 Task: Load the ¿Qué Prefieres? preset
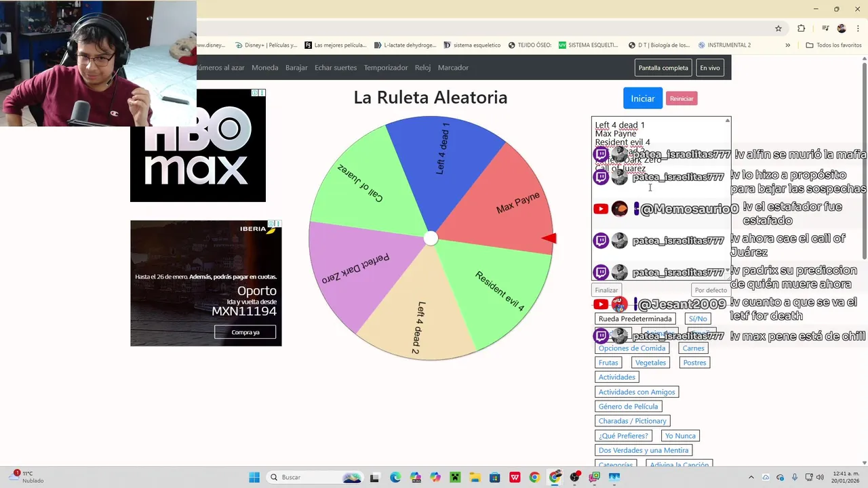(623, 436)
